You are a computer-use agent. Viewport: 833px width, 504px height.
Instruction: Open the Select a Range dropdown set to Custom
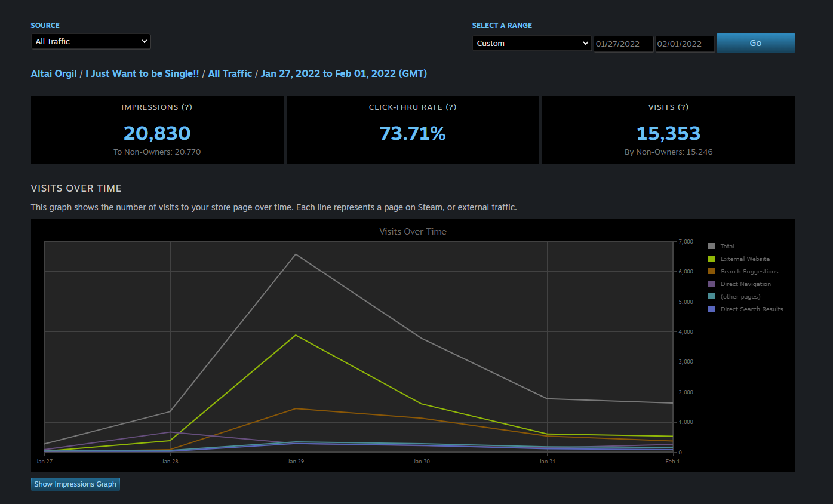click(531, 44)
